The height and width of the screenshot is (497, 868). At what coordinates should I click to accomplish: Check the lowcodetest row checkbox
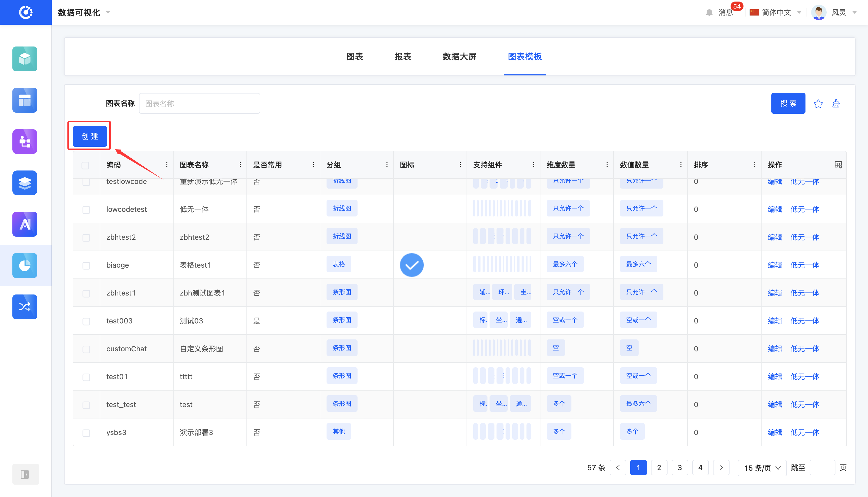pos(86,209)
